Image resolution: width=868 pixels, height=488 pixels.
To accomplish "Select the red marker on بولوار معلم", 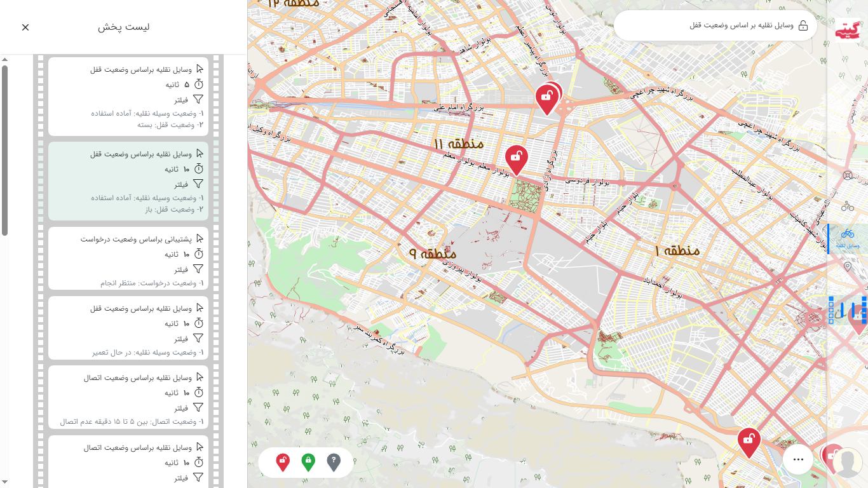I will pos(517,159).
